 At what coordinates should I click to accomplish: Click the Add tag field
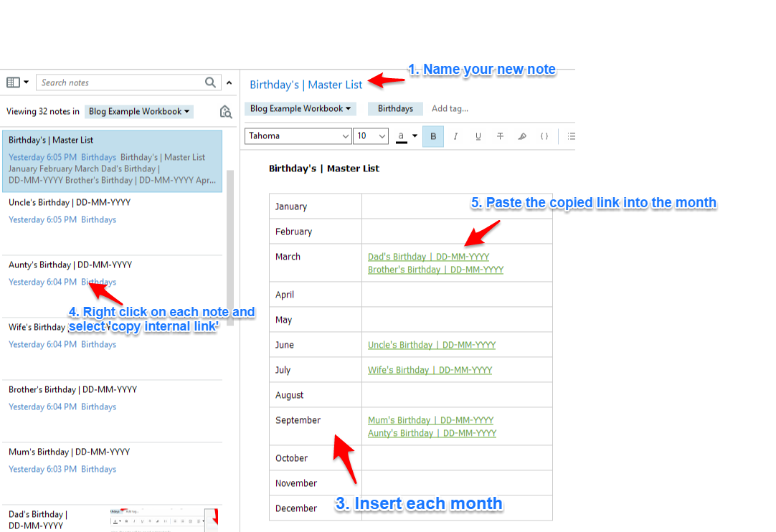(x=450, y=108)
